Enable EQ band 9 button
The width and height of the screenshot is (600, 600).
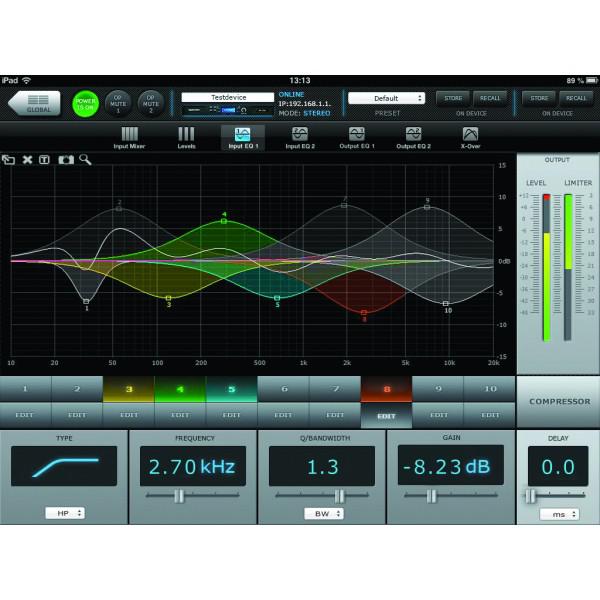[x=438, y=389]
